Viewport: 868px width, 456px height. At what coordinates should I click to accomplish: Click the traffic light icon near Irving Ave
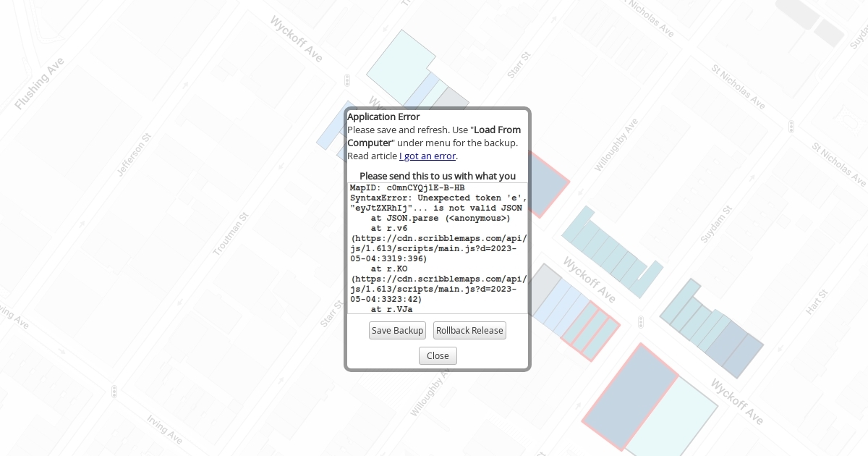click(x=114, y=392)
